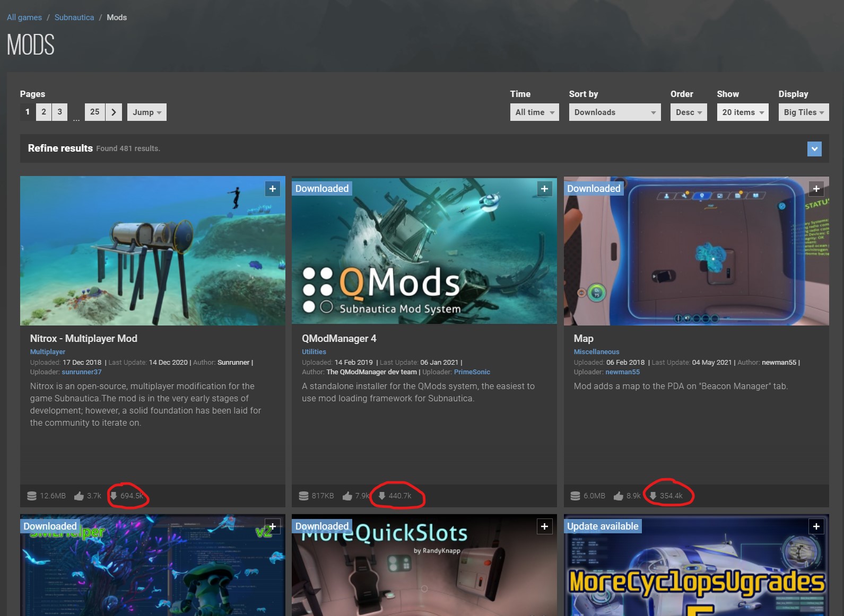Open the Jump page dropdown
844x616 pixels.
coord(147,112)
